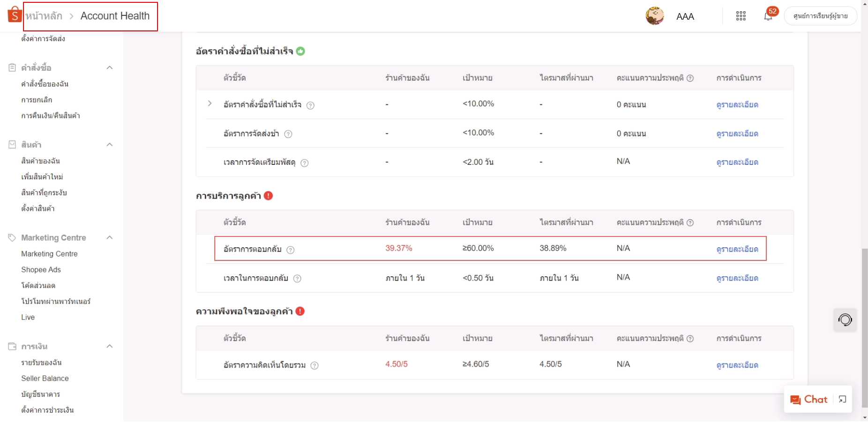The height and width of the screenshot is (422, 868).
Task: Collapse the การเงิน sidebar section
Action: [110, 347]
